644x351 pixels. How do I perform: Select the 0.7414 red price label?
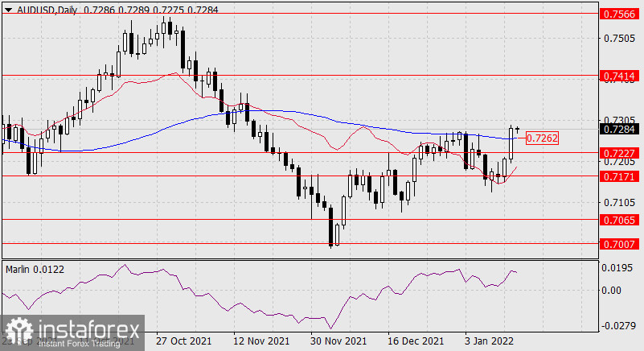620,75
